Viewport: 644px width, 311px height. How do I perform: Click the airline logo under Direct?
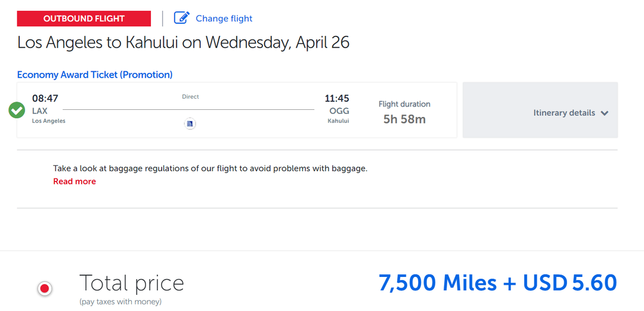click(190, 124)
